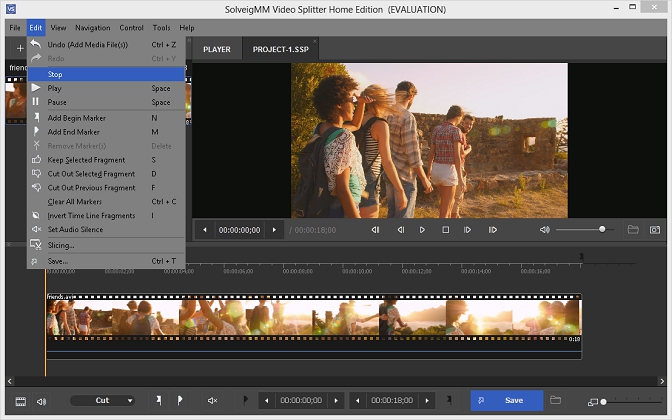
Task: Toggle audio track speaker icon in bottom bar
Action: pos(41,402)
